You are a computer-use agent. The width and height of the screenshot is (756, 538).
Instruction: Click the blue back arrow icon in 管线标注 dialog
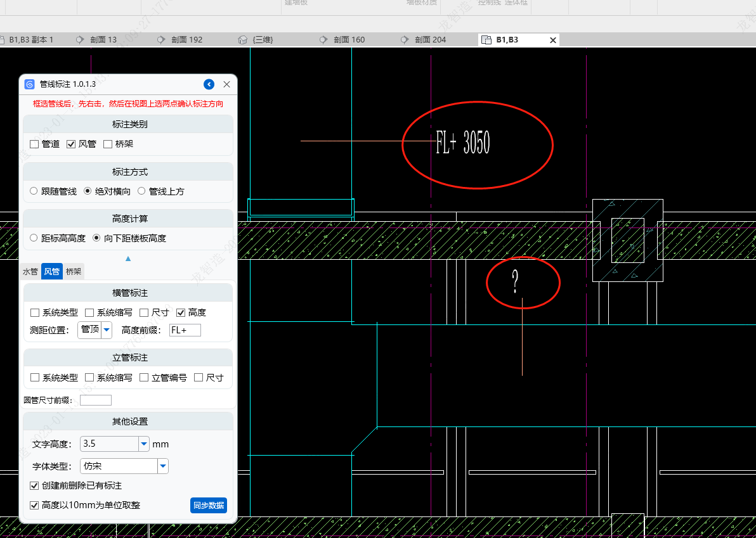point(209,84)
